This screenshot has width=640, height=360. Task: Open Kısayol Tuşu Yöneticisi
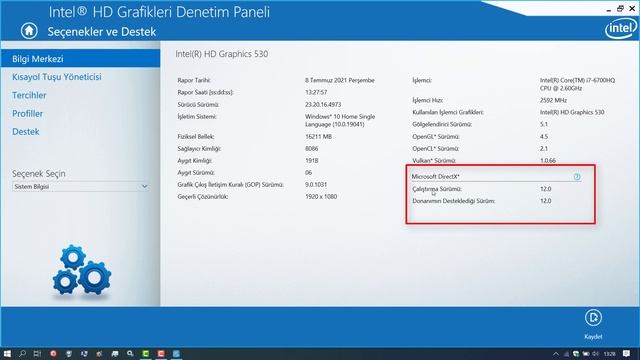57,77
